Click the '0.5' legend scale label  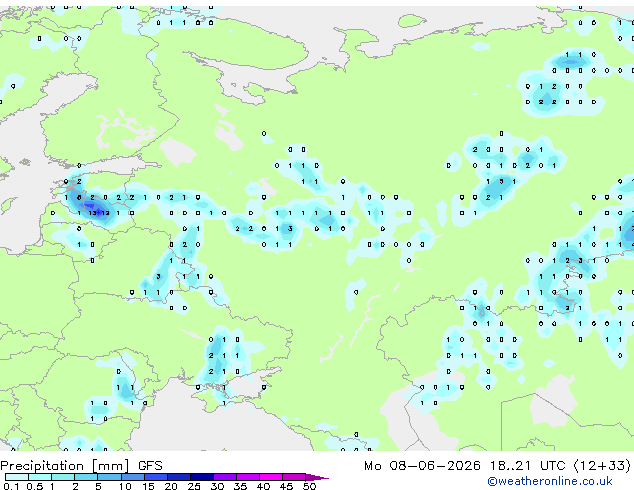tap(34, 486)
